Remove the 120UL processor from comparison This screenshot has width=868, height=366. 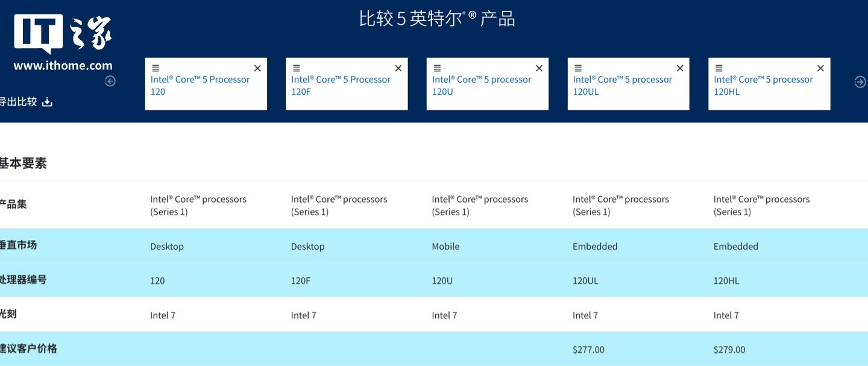[680, 68]
